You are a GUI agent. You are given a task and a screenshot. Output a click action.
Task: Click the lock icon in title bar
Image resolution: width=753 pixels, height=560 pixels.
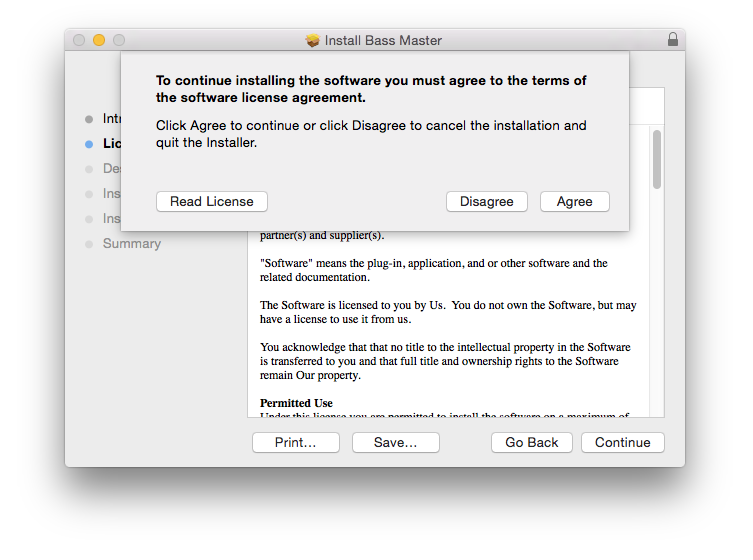pos(673,39)
